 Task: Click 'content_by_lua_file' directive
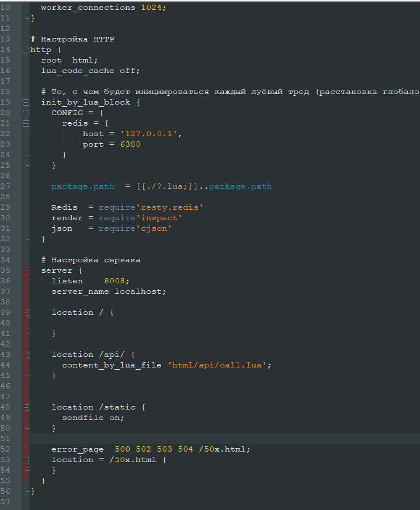pos(112,365)
